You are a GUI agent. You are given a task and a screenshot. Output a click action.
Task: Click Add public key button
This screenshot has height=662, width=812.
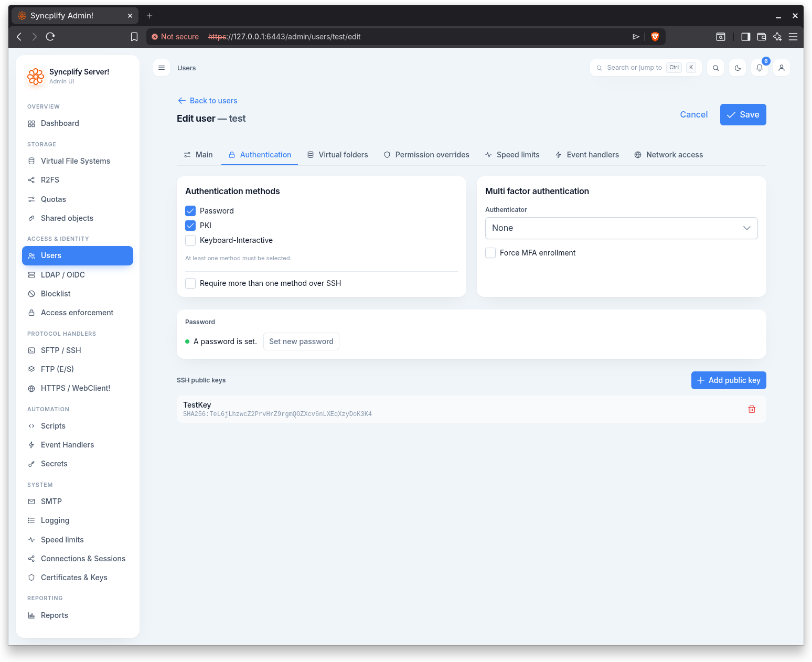(x=729, y=380)
